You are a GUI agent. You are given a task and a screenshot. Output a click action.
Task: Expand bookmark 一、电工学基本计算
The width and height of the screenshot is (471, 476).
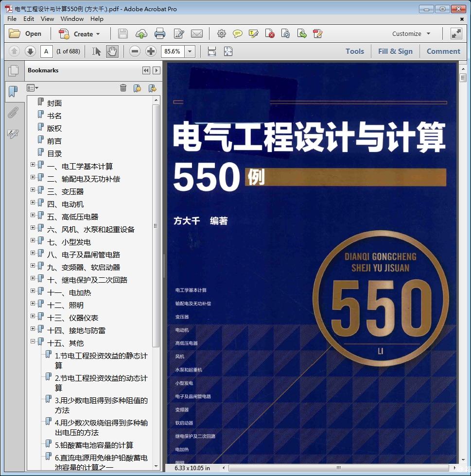click(x=33, y=164)
